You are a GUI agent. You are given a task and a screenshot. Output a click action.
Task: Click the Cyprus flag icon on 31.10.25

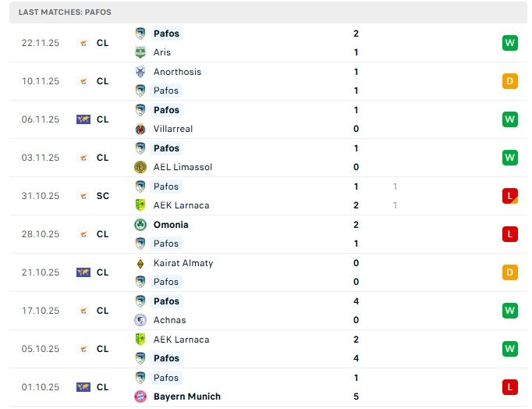[83, 196]
